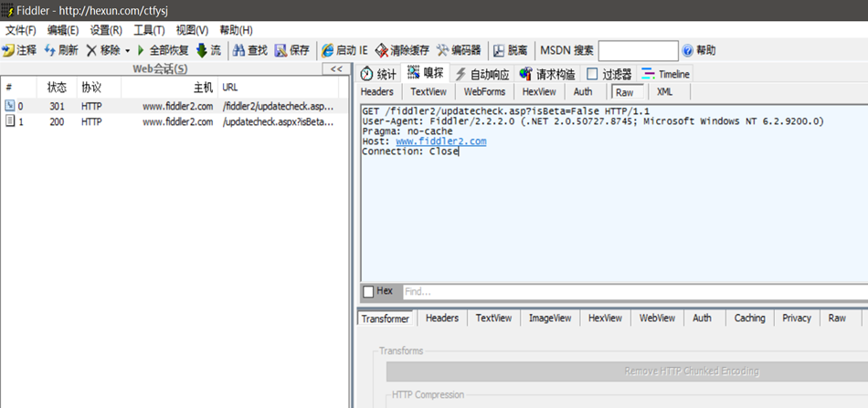Open the 视图(V) menu
This screenshot has height=408, width=868.
pos(192,30)
